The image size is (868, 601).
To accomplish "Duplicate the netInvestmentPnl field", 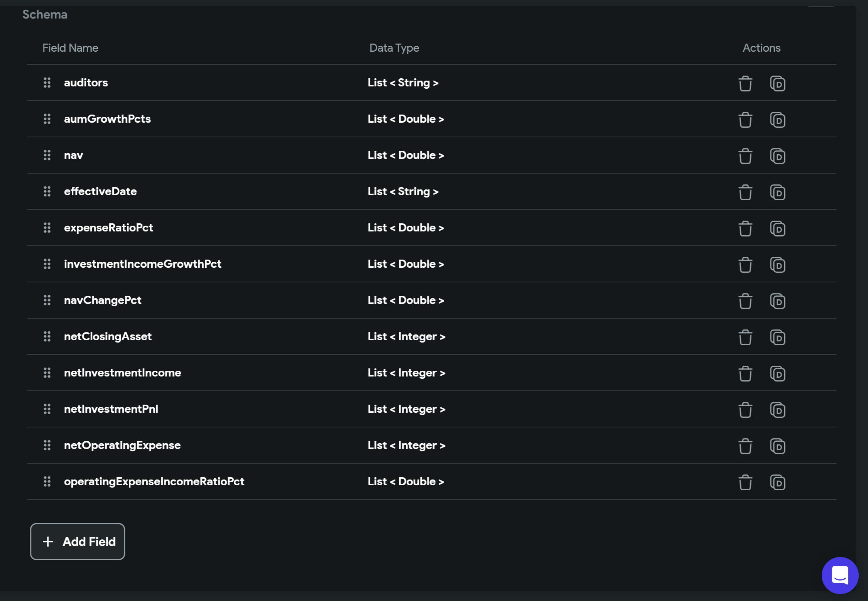I will 777,410.
